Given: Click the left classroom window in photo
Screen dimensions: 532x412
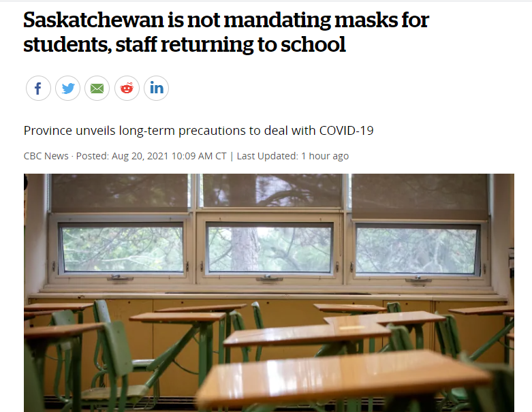Looking at the screenshot, I should (121, 247).
